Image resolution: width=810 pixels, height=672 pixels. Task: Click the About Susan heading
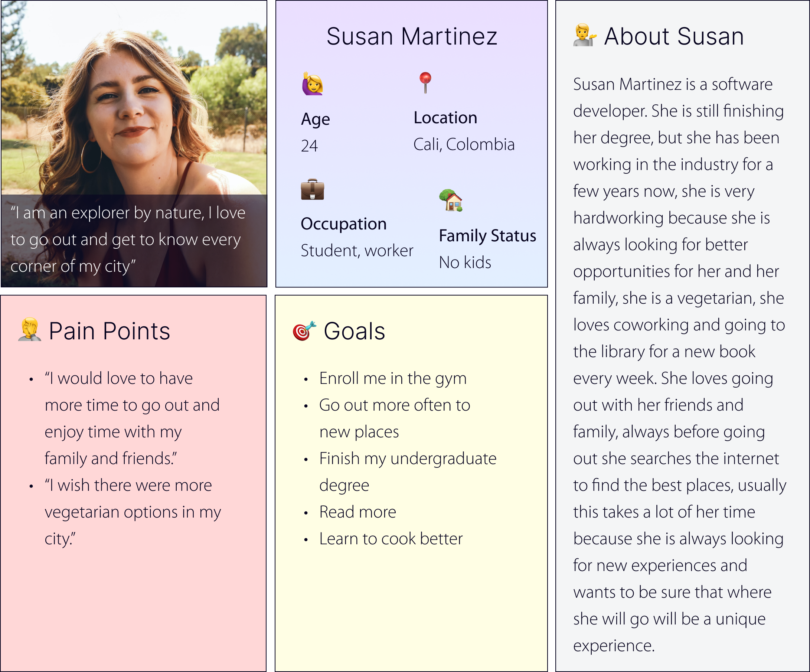pos(673,37)
